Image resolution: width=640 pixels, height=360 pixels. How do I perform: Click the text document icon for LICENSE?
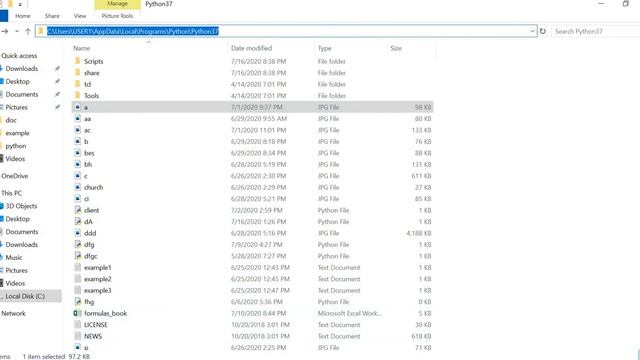(x=78, y=324)
